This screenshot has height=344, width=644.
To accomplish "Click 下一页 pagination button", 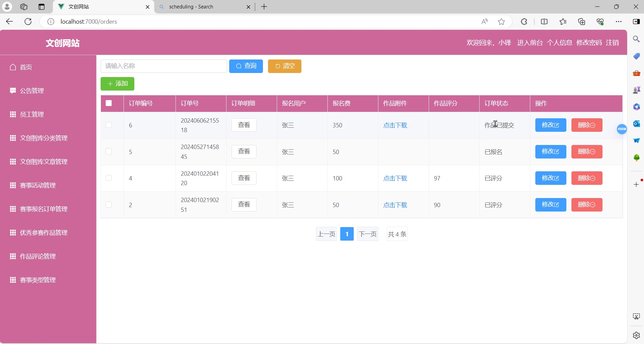I will pos(368,234).
